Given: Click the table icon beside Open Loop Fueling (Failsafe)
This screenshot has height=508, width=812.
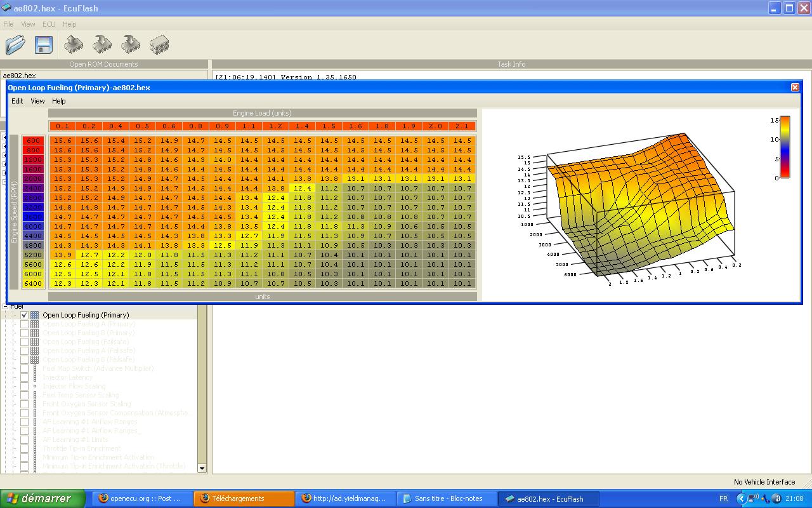Looking at the screenshot, I should click(x=35, y=342).
